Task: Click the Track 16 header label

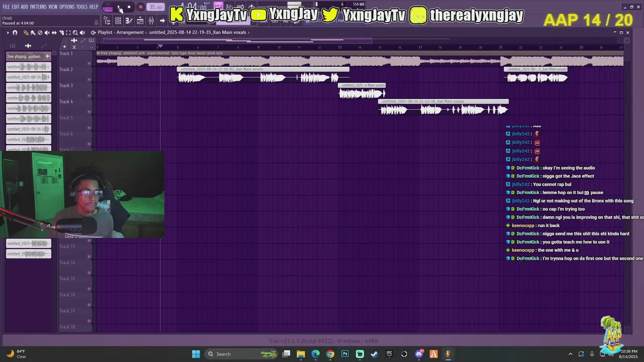Action: click(67, 295)
